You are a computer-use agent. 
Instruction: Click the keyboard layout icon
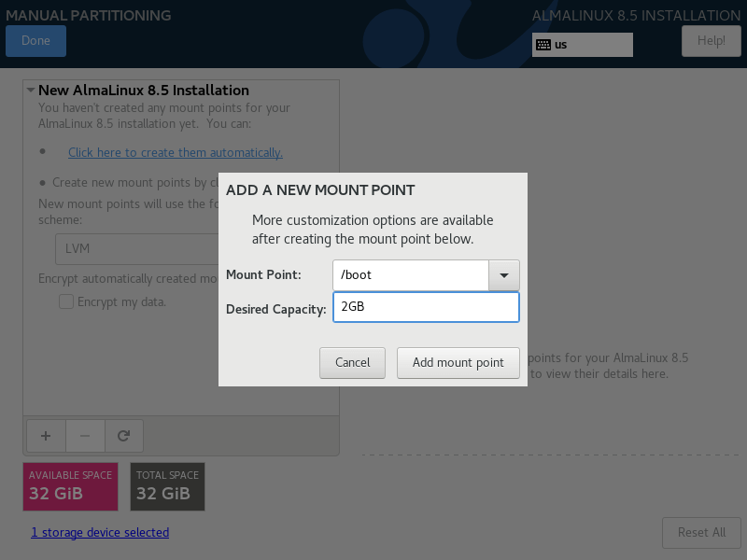coord(543,45)
